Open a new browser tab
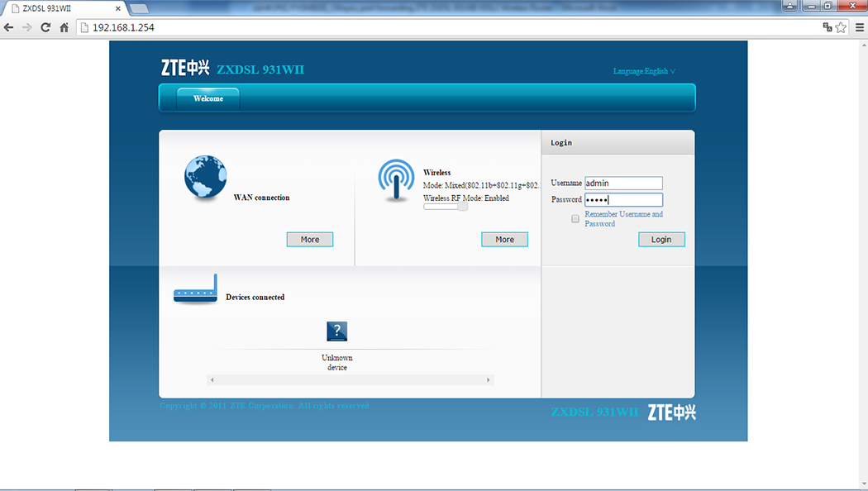868x491 pixels. click(x=138, y=8)
